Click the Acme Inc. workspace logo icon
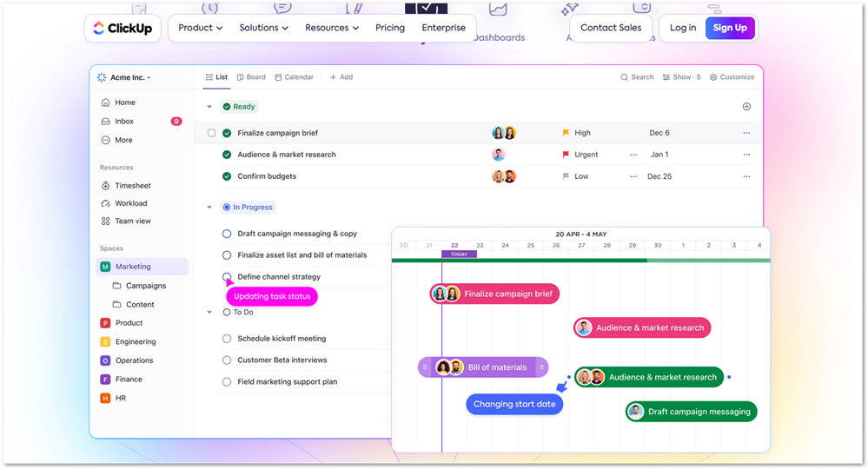 pos(102,77)
